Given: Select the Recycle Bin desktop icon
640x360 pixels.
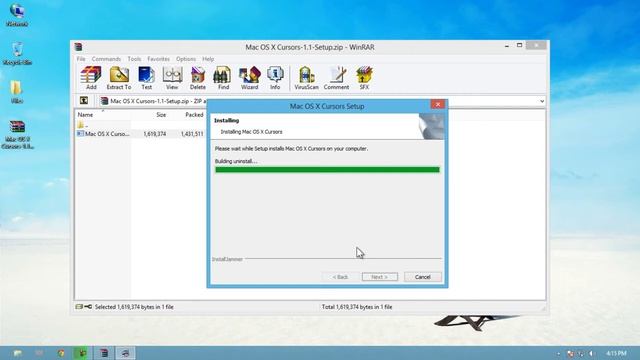Looking at the screenshot, I should coord(17,53).
